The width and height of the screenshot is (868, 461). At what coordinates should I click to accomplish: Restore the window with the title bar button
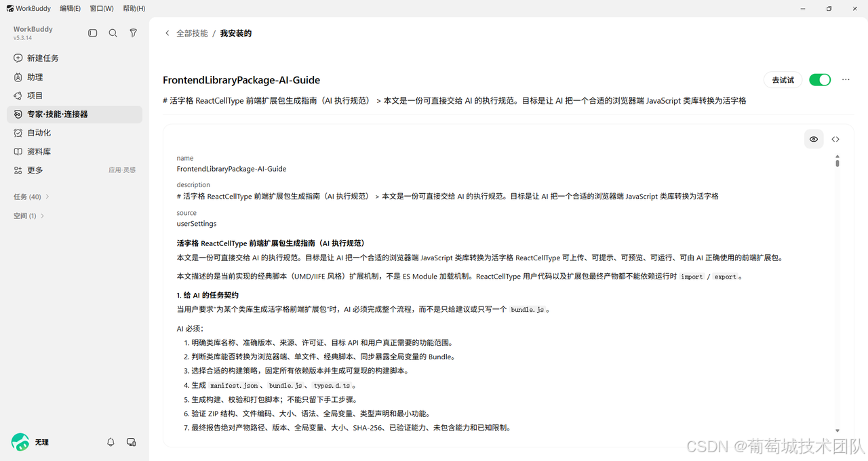(x=829, y=8)
